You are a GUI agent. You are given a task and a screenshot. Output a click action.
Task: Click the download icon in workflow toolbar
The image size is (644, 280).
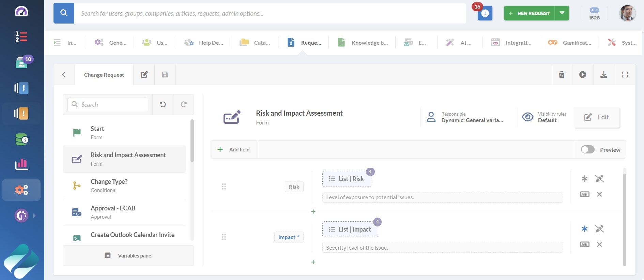[x=603, y=75]
